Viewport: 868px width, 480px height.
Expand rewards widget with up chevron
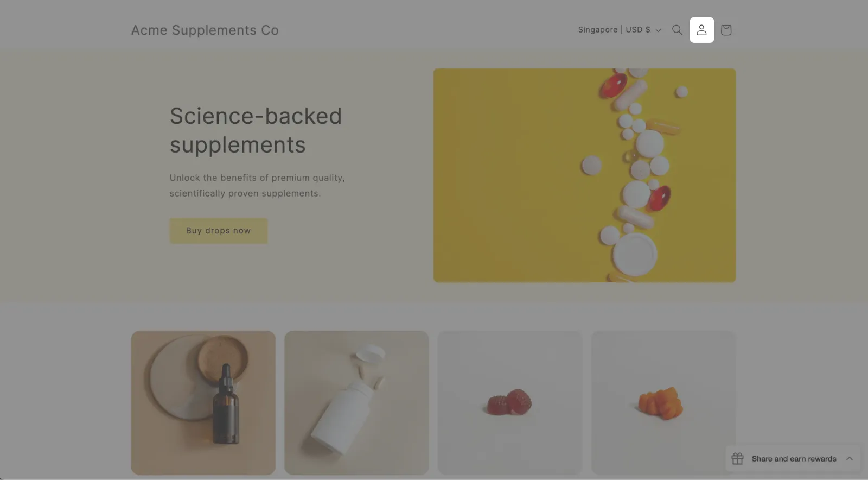850,459
